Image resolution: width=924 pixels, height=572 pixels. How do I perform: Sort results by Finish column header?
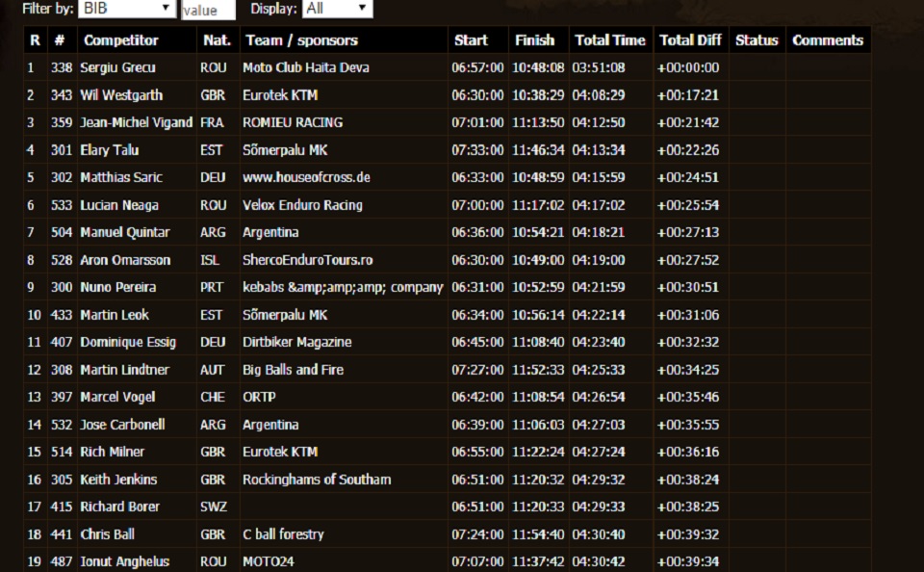534,40
